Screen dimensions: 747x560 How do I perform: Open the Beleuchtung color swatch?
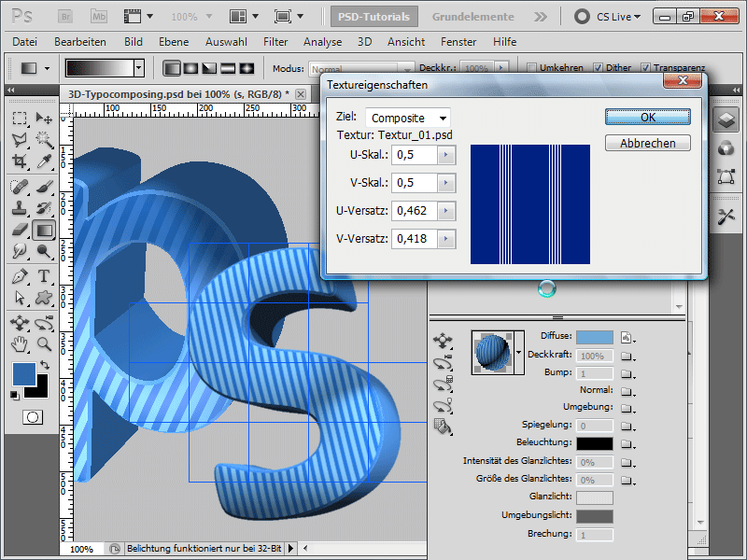(x=595, y=444)
